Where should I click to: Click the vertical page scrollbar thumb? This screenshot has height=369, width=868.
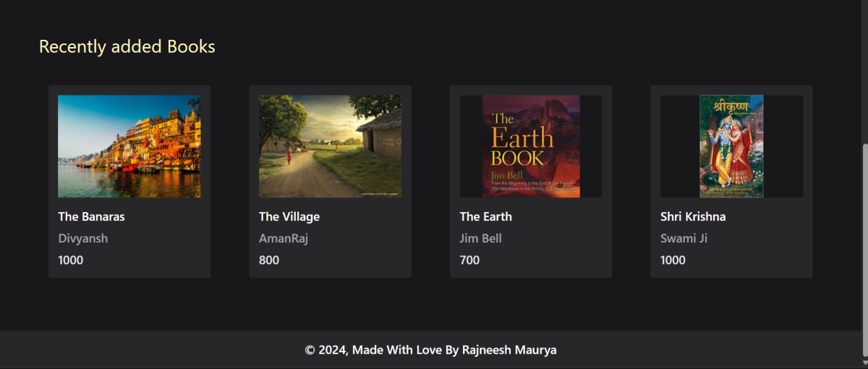(864, 250)
